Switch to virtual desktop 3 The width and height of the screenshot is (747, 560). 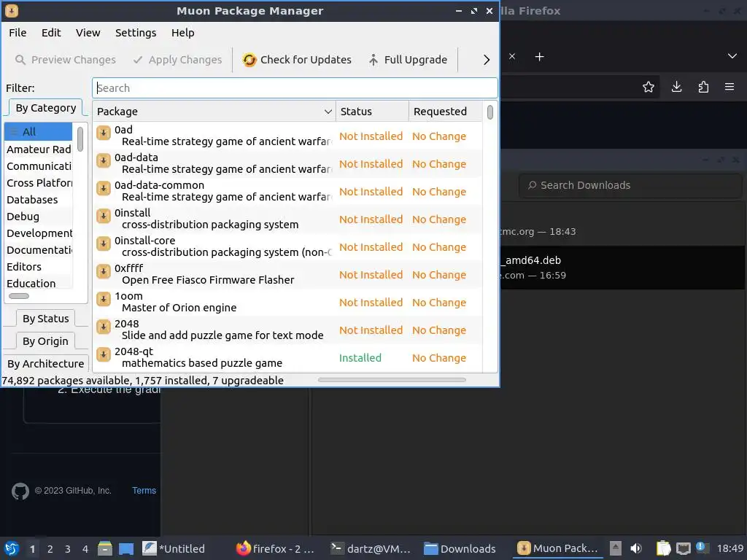click(x=68, y=549)
